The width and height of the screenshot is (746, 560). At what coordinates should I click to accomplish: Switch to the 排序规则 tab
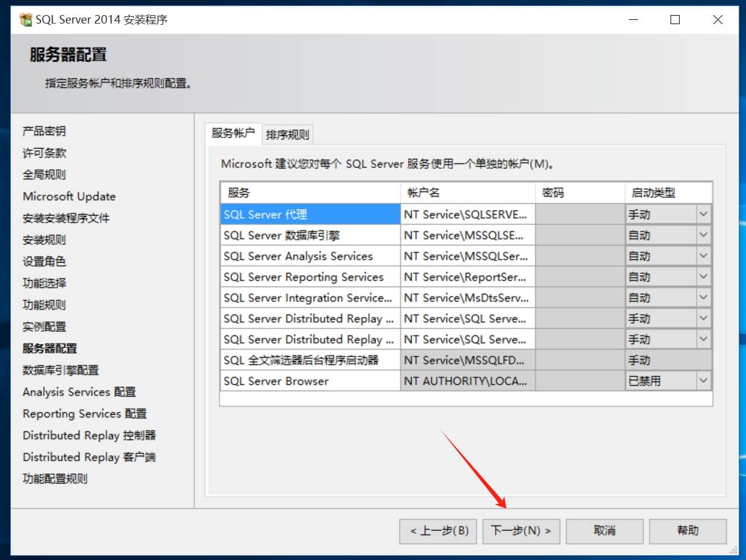point(287,135)
